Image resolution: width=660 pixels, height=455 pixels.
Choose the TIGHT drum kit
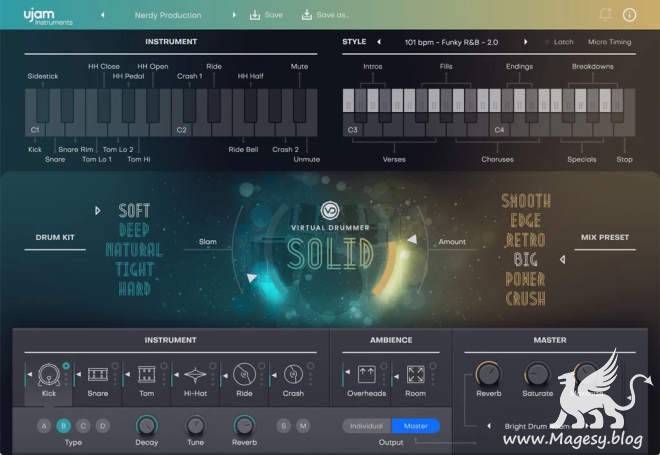[134, 269]
